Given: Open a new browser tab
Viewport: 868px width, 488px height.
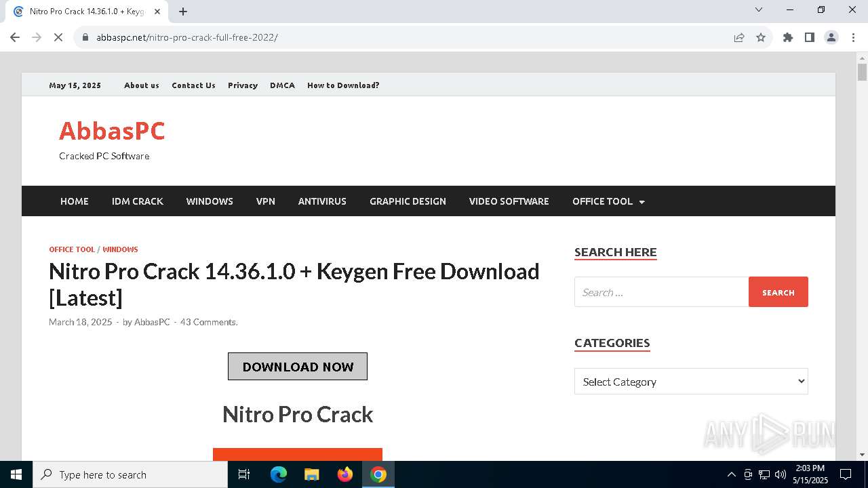Looking at the screenshot, I should click(183, 12).
